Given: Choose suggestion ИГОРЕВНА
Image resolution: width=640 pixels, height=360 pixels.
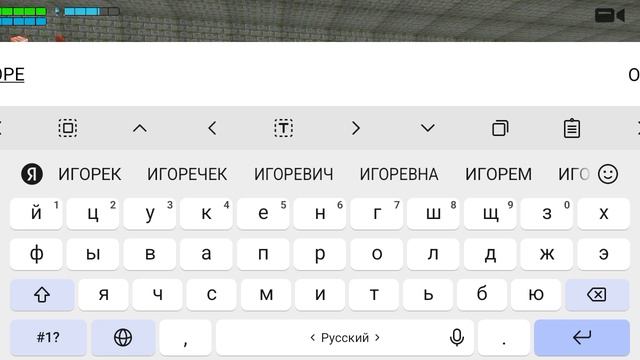Looking at the screenshot, I should point(399,174).
